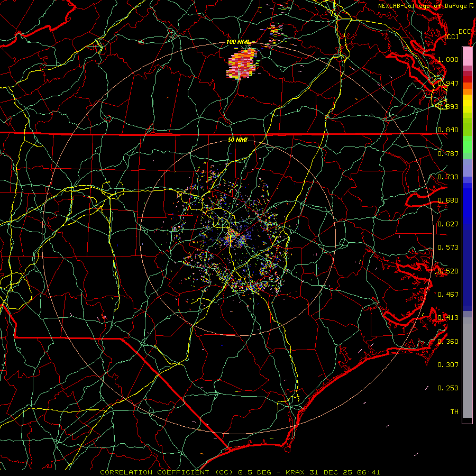The width and height of the screenshot is (476, 476).
Task: Click the 0.680 scale value
Action: 448,200
